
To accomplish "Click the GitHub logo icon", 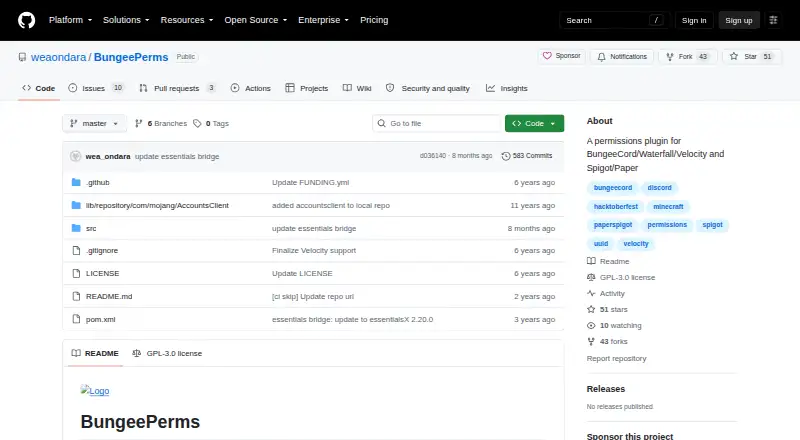I will click(27, 20).
